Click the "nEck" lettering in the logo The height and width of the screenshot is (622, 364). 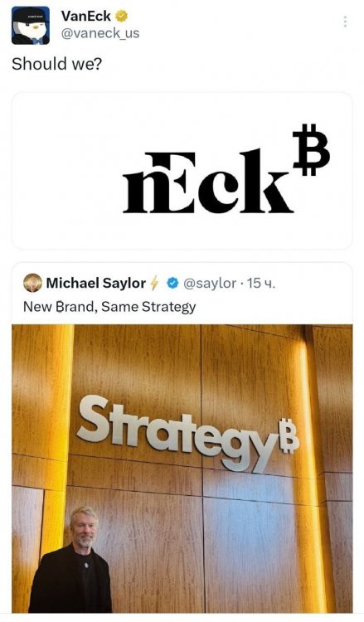pyautogui.click(x=208, y=182)
